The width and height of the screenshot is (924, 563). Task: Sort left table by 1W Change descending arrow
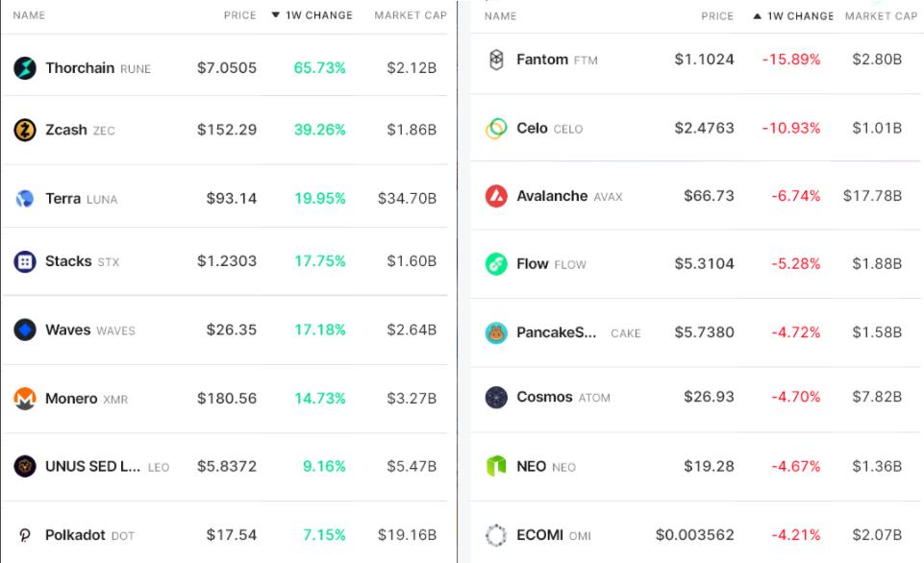click(x=276, y=15)
